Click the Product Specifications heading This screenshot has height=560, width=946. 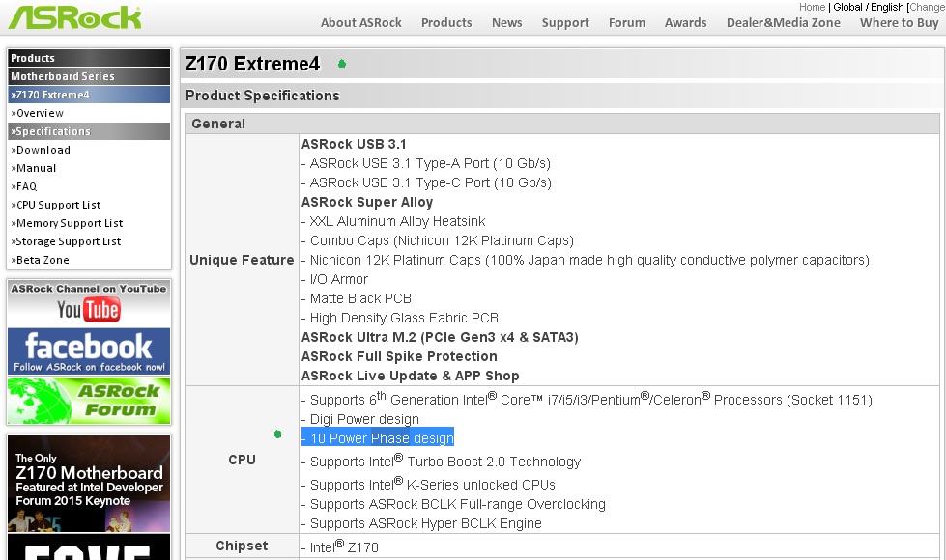point(263,96)
